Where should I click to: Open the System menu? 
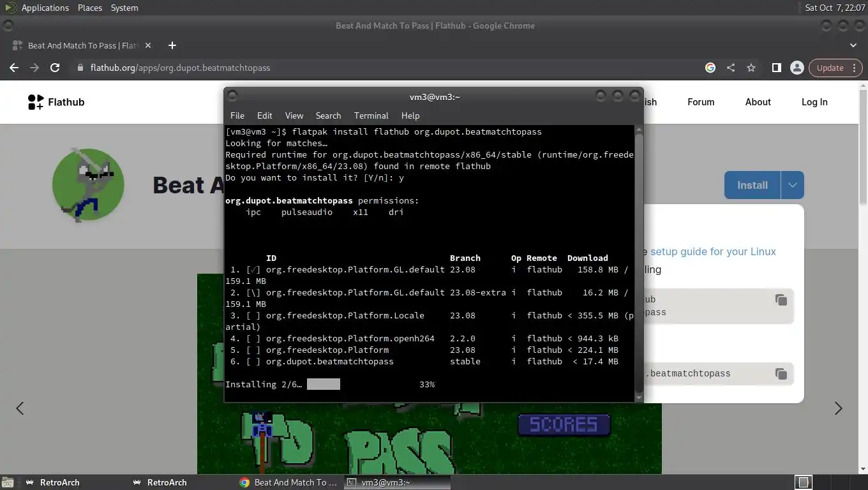[x=124, y=8]
